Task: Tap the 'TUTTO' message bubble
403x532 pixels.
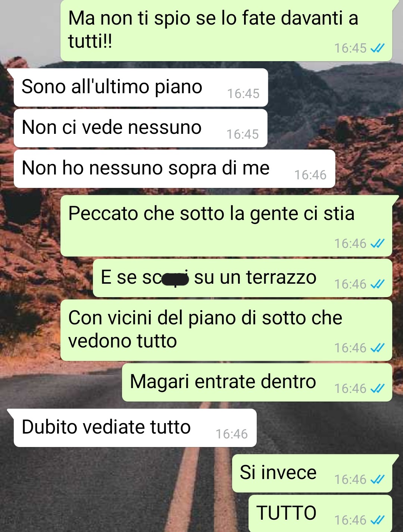Action: (320, 513)
